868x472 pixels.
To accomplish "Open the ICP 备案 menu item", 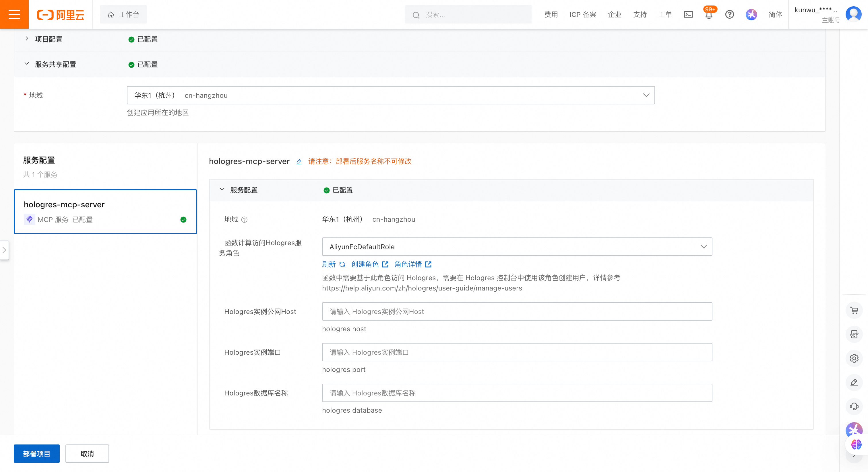I will coord(583,14).
